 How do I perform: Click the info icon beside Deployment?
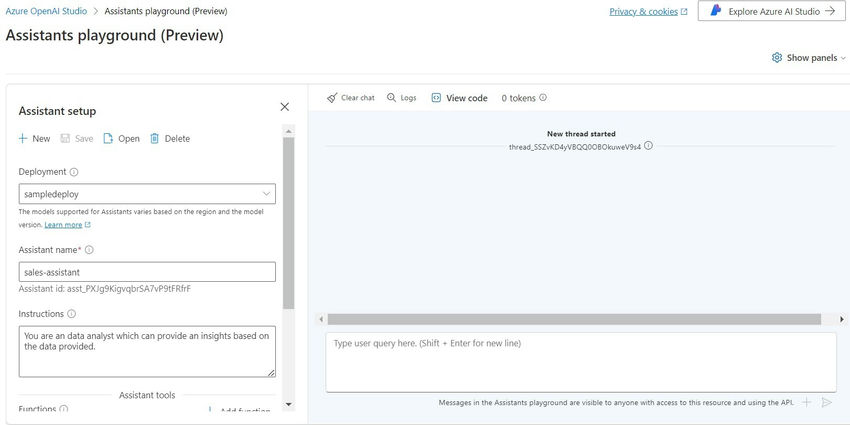tap(74, 172)
